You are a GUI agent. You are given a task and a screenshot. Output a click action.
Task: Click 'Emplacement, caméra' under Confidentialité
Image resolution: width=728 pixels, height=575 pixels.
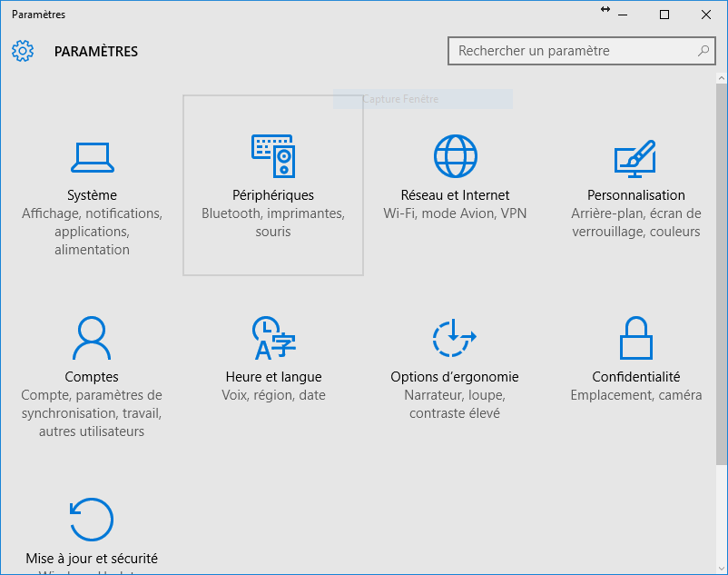(635, 394)
